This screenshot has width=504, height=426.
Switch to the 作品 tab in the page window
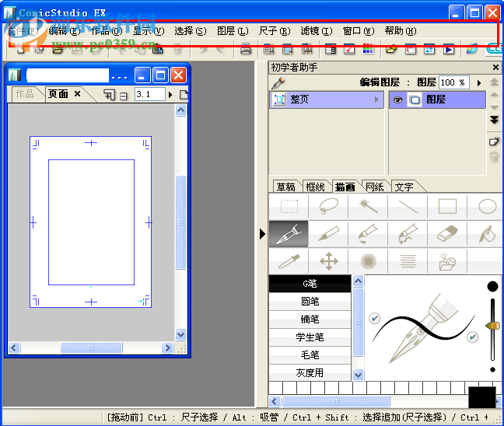click(25, 94)
